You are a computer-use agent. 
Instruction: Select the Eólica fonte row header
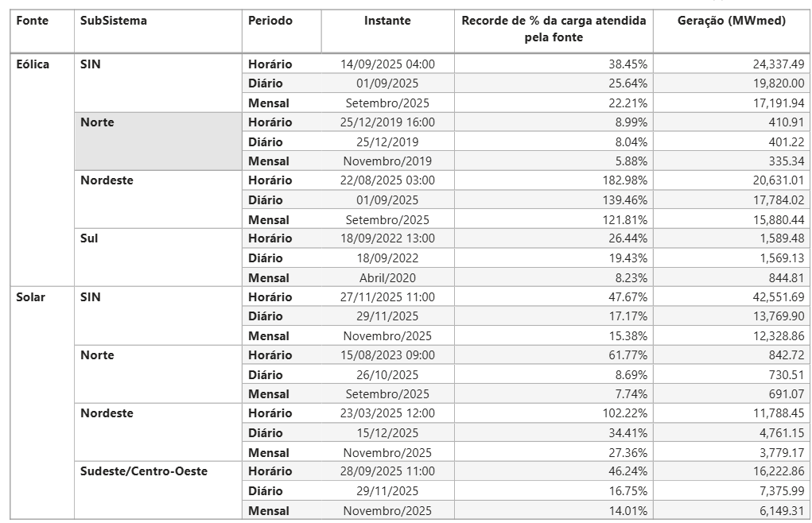coord(33,64)
